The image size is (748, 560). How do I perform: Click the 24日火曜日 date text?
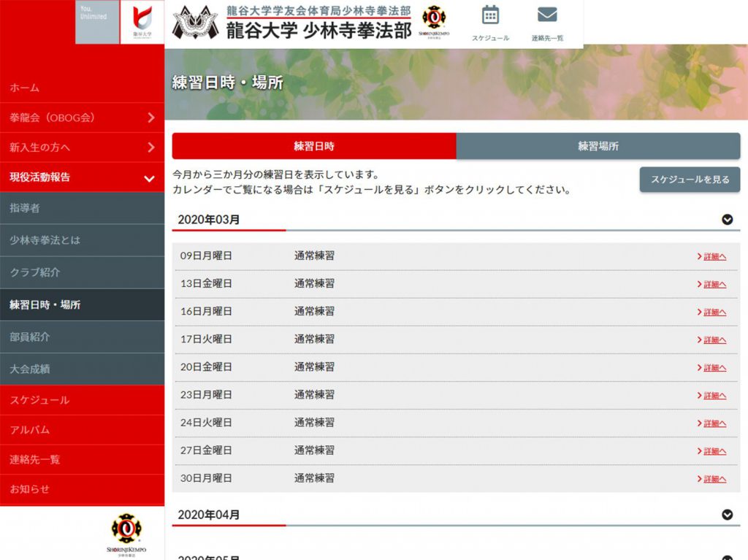[206, 422]
